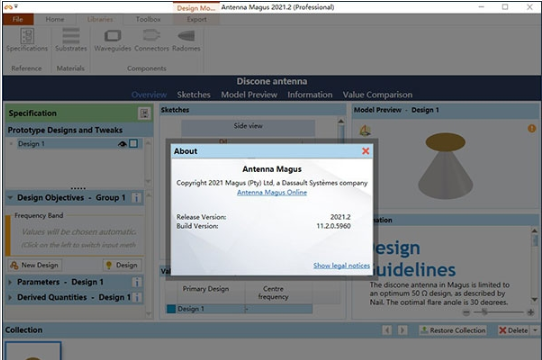Click the Build Version value 11.2.0.5960
This screenshot has height=360, width=542.
pos(334,226)
